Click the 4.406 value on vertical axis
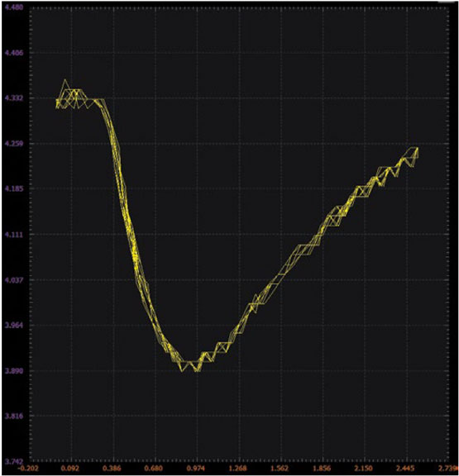 pos(14,53)
